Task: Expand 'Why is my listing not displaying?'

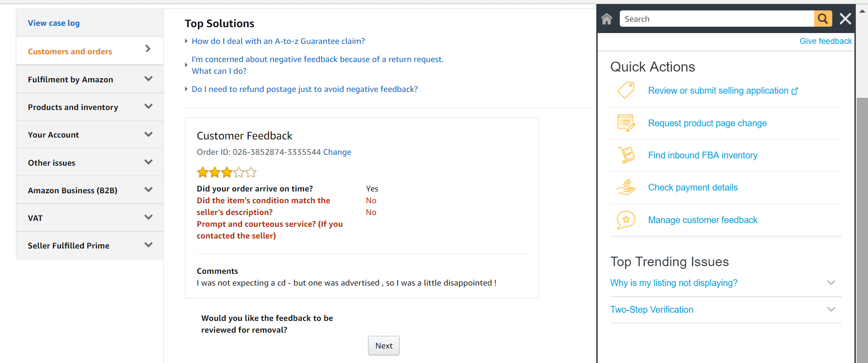Action: [830, 283]
